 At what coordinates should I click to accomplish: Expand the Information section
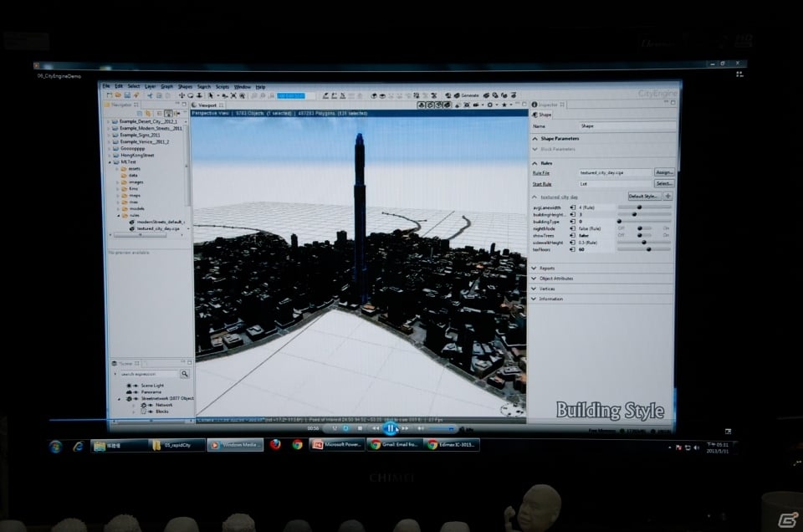click(534, 299)
